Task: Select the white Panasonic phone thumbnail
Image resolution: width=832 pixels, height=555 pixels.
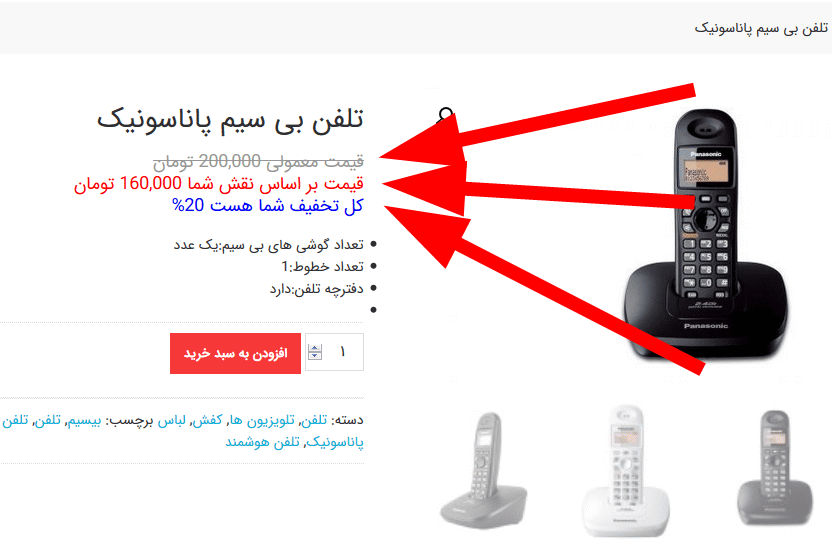Action: coord(627,471)
